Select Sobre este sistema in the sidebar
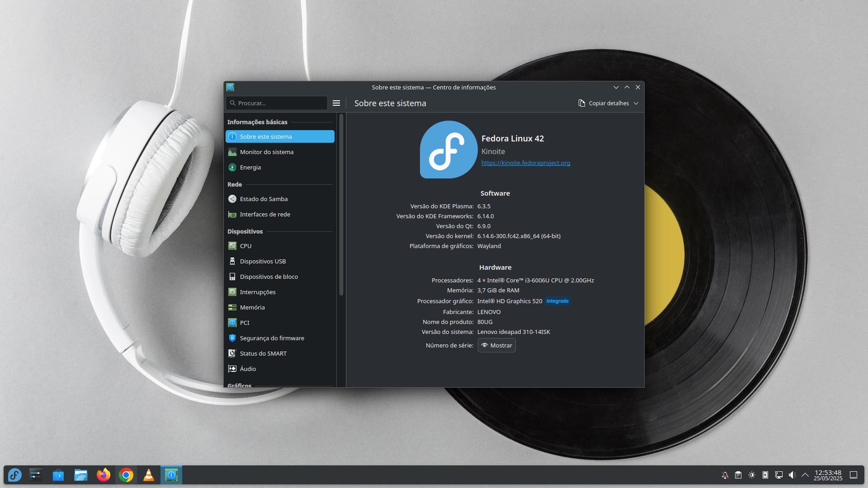This screenshot has width=868, height=488. point(280,136)
